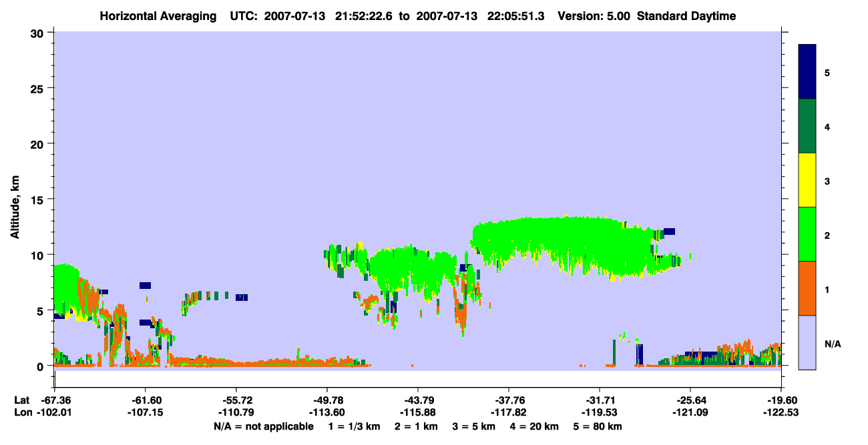Click the '4 = 20 km' legend text

tap(534, 426)
